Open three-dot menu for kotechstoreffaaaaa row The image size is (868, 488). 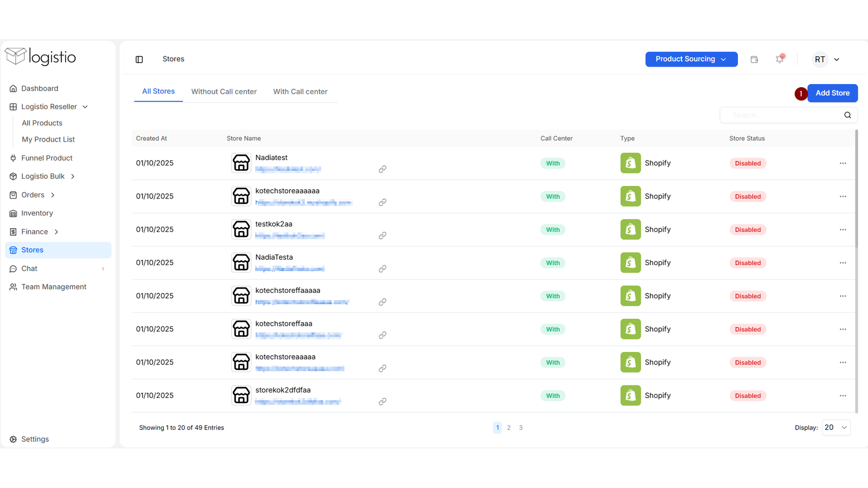tap(843, 296)
